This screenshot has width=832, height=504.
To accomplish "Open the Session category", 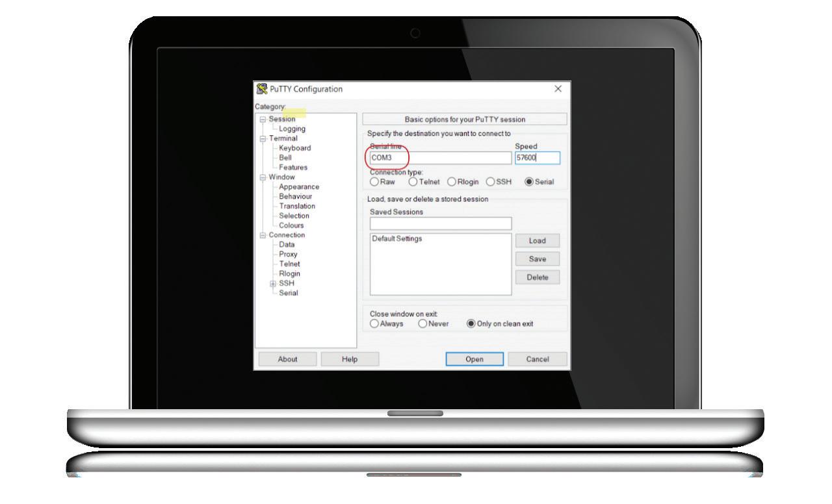I will [282, 119].
